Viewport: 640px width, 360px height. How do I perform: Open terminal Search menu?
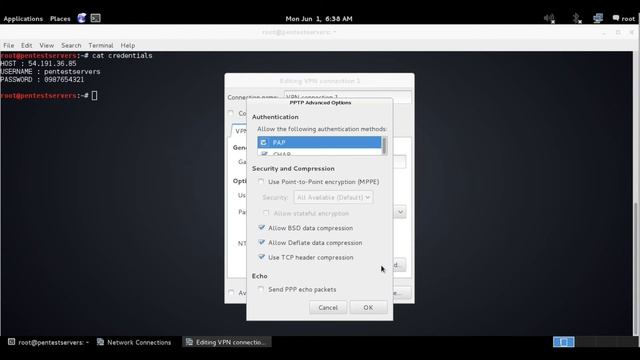click(71, 45)
